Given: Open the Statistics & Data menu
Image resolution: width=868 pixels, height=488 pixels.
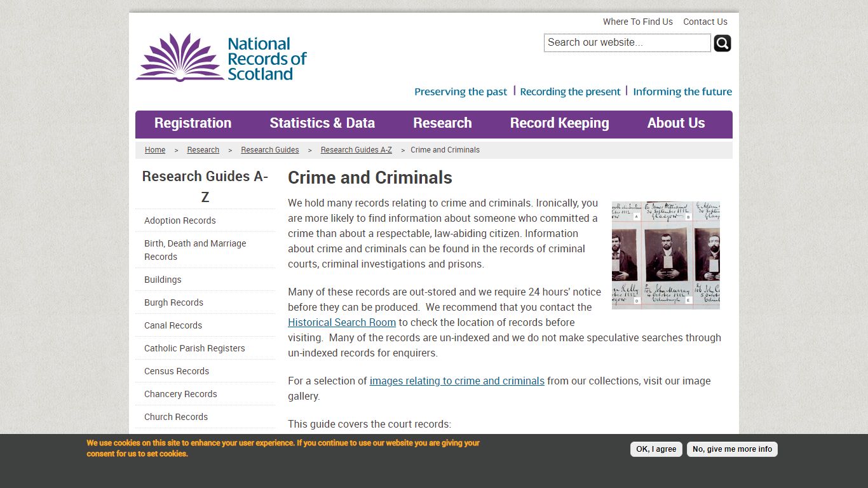Looking at the screenshot, I should point(322,123).
